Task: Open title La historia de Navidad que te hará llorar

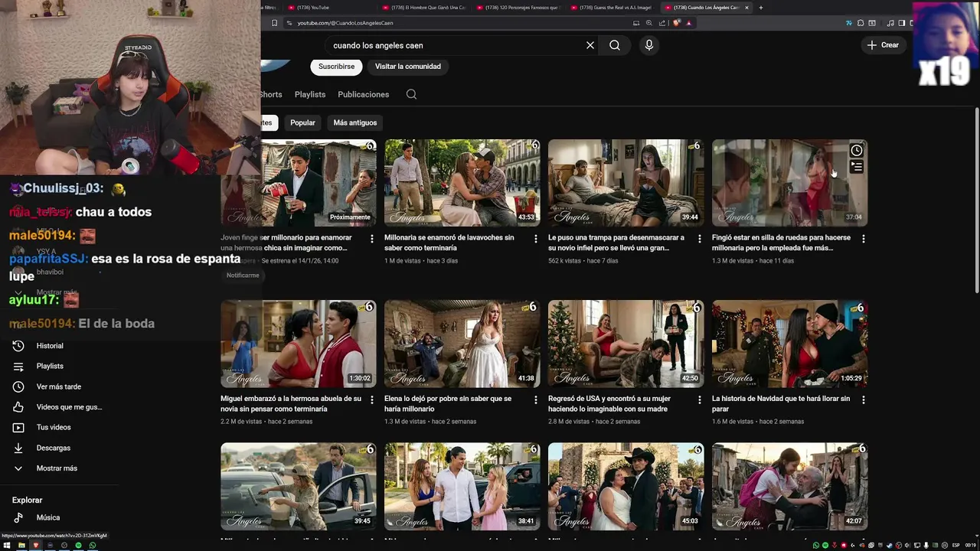Action: tap(781, 403)
